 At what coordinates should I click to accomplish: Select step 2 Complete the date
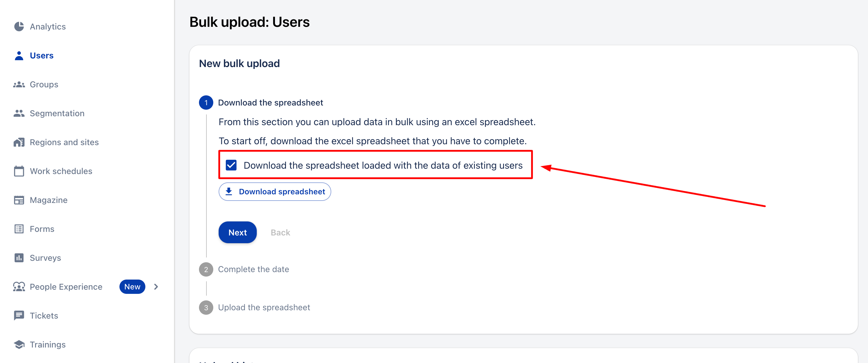(x=253, y=269)
